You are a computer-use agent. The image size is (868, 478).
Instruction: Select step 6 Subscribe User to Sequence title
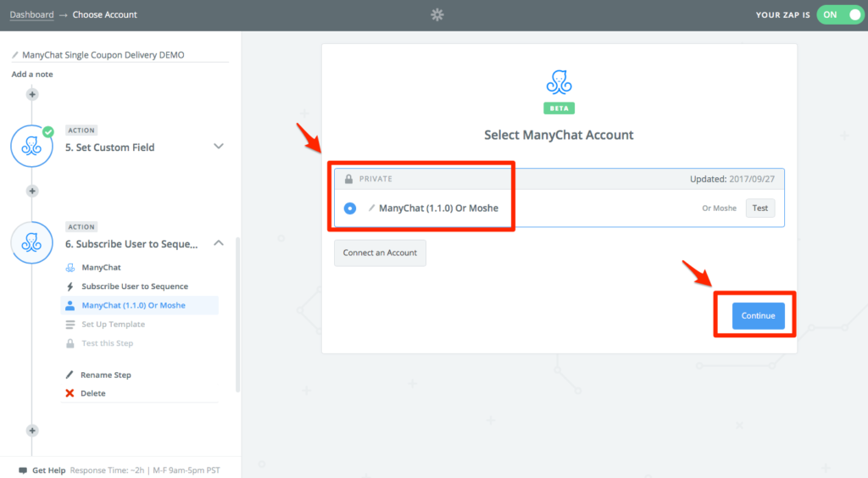[131, 244]
